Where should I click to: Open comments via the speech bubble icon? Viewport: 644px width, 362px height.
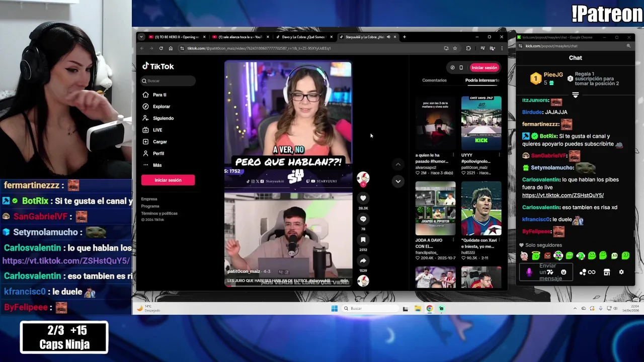pos(363,219)
